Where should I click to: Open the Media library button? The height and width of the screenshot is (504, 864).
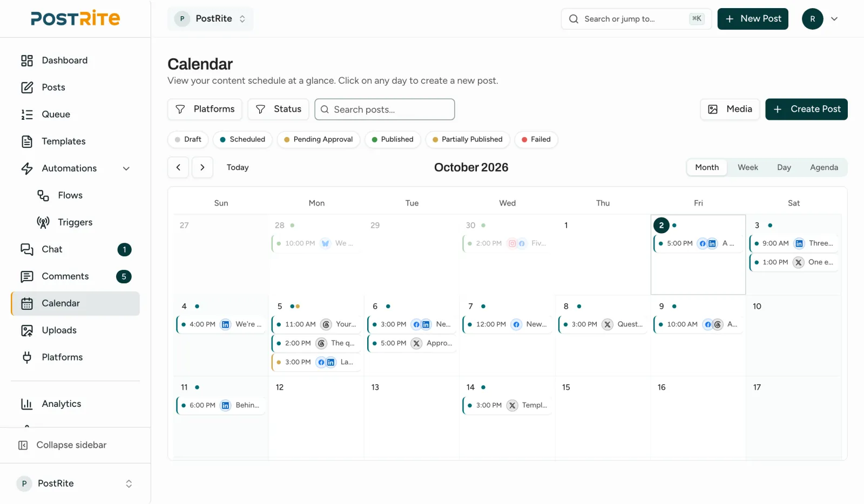point(730,109)
